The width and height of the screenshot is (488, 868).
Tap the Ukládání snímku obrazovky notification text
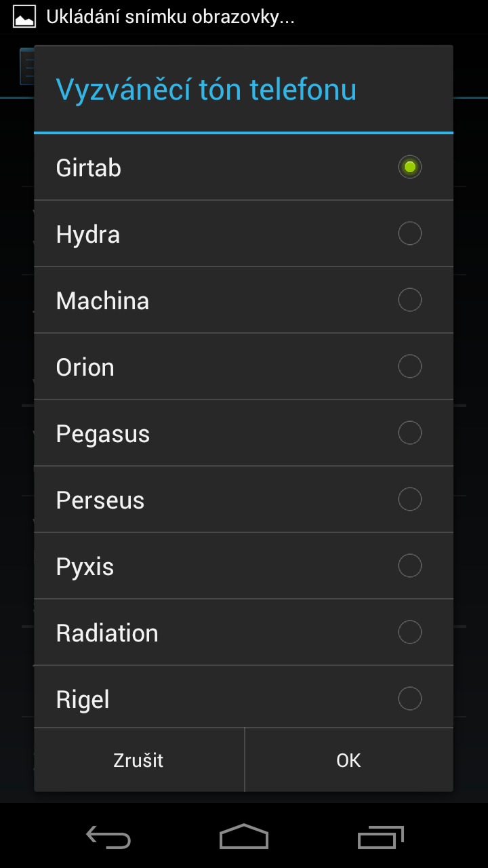[x=170, y=17]
